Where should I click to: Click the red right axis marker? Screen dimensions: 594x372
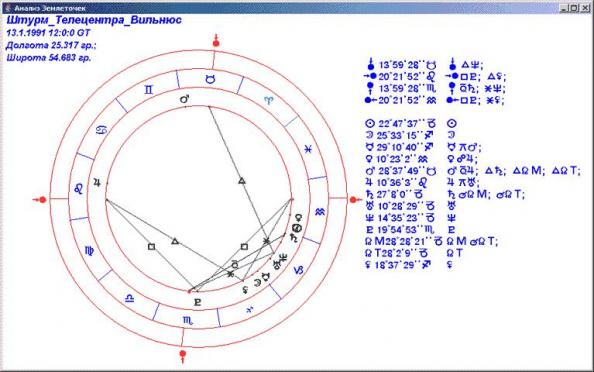pyautogui.click(x=355, y=200)
